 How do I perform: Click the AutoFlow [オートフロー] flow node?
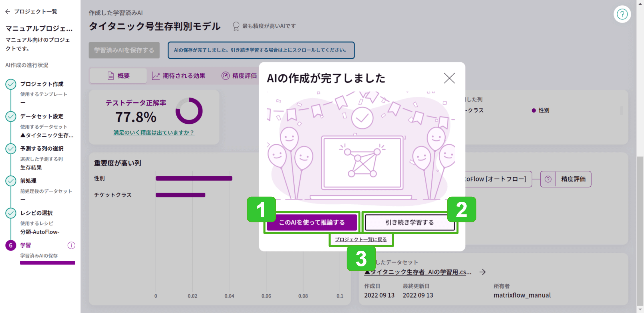498,179
